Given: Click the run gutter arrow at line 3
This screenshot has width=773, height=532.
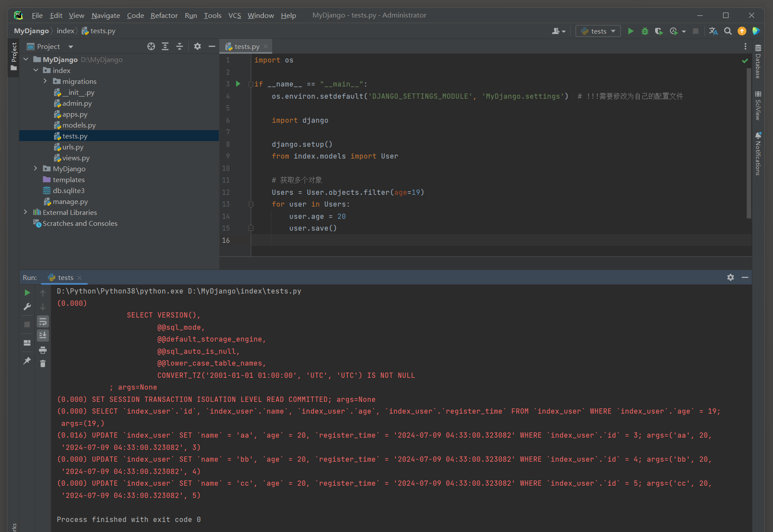Looking at the screenshot, I should [238, 84].
